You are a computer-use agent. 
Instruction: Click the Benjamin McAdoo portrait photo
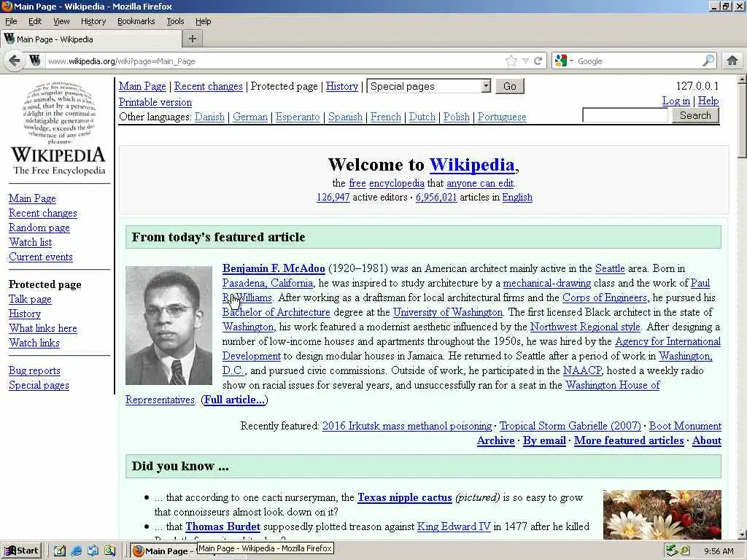[x=169, y=325]
